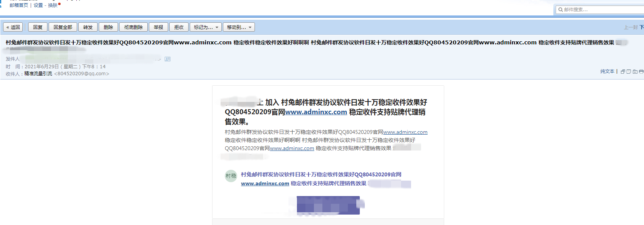
Task: Go to 邮箱首页 link
Action: [x=19, y=5]
